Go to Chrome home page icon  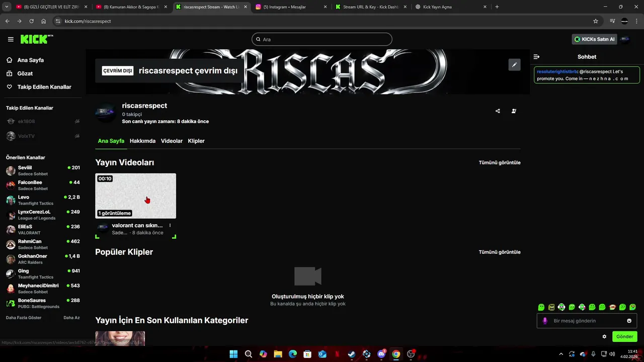tap(44, 21)
